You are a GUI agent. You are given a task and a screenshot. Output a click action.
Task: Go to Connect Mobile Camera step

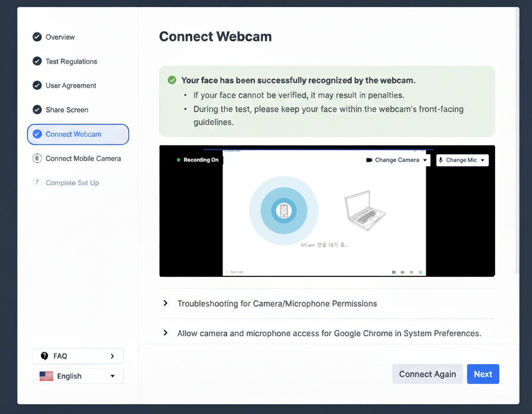pos(83,158)
